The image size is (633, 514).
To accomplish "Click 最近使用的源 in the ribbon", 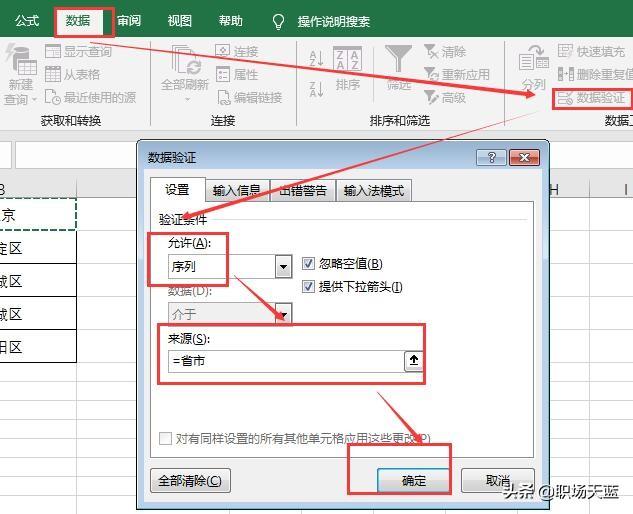I will (90, 97).
